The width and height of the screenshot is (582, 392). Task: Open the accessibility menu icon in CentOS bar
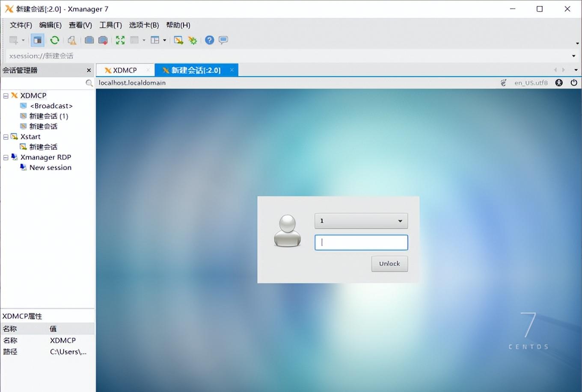click(x=559, y=83)
